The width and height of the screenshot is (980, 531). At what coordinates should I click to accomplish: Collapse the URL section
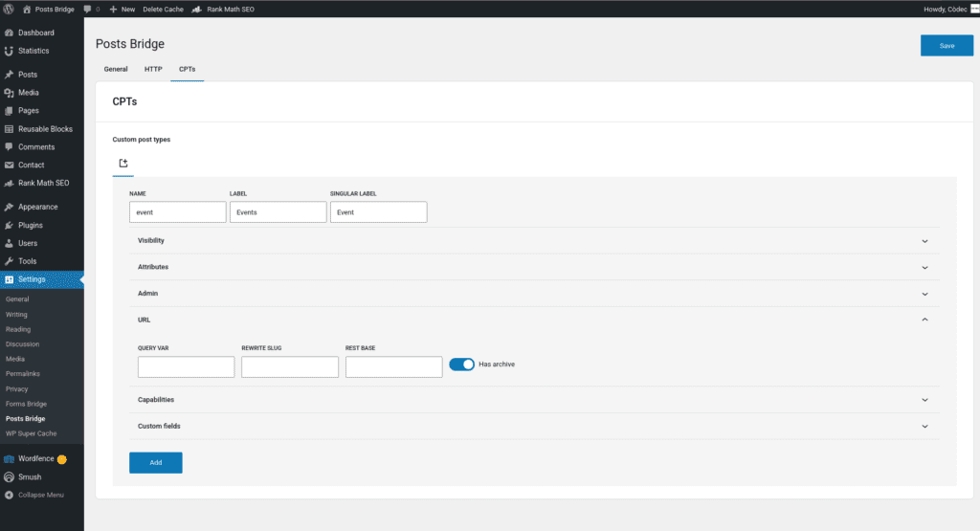pyautogui.click(x=924, y=320)
